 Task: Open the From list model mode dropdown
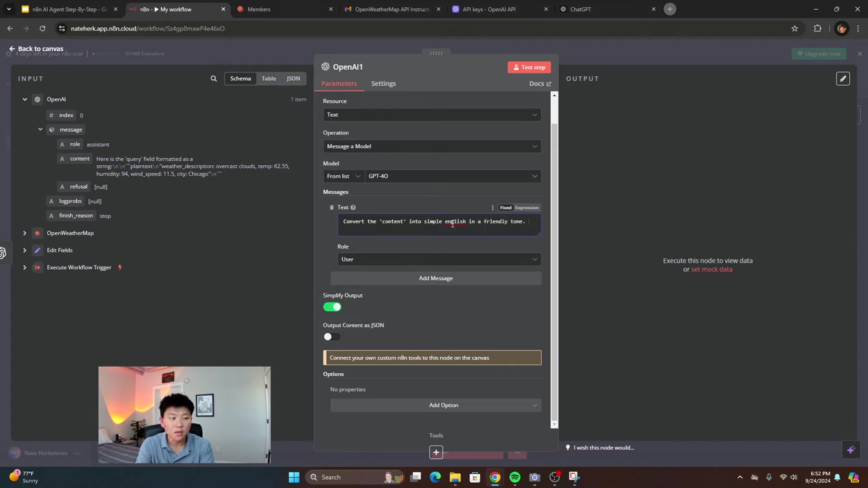pyautogui.click(x=344, y=176)
